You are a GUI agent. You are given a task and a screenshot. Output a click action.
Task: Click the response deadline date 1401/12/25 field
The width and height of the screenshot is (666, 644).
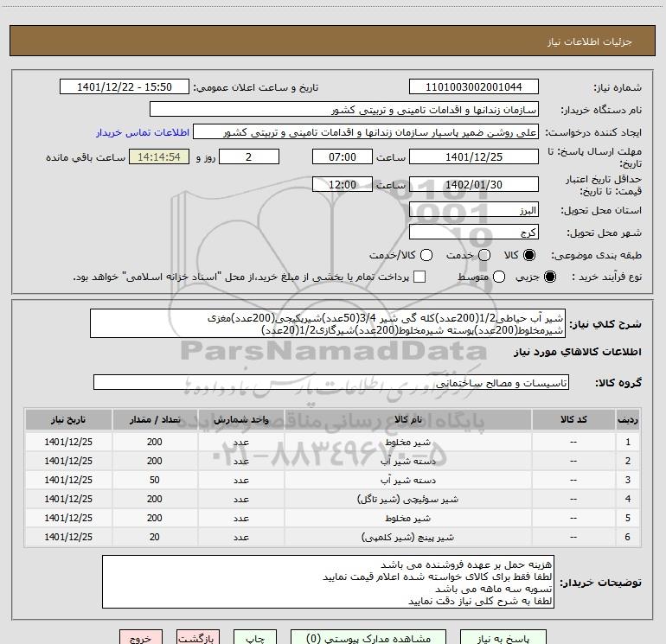coord(474,156)
